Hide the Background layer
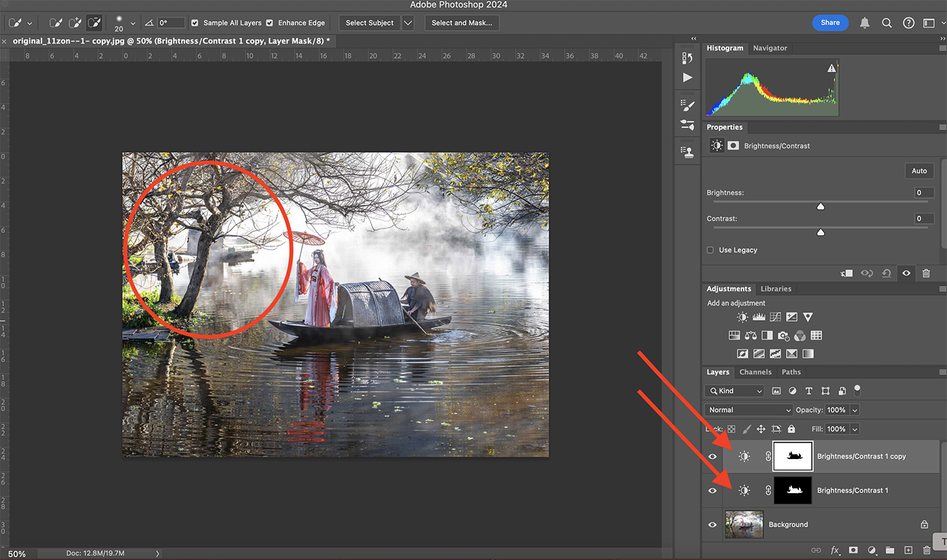The width and height of the screenshot is (947, 560). 712,525
